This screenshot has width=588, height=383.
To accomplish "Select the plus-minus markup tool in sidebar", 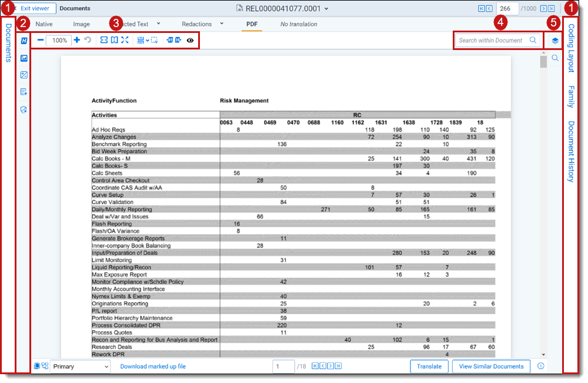I will click(x=24, y=75).
